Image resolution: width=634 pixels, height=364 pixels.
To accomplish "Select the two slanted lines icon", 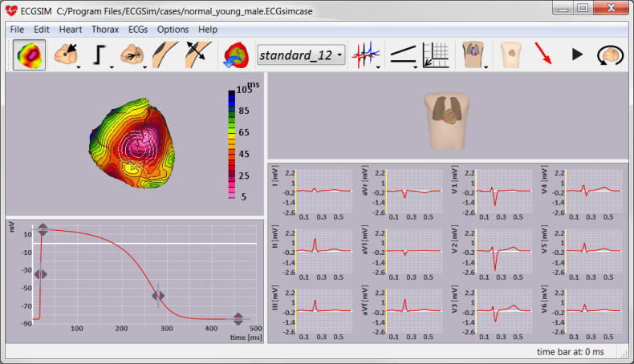I will pos(403,55).
